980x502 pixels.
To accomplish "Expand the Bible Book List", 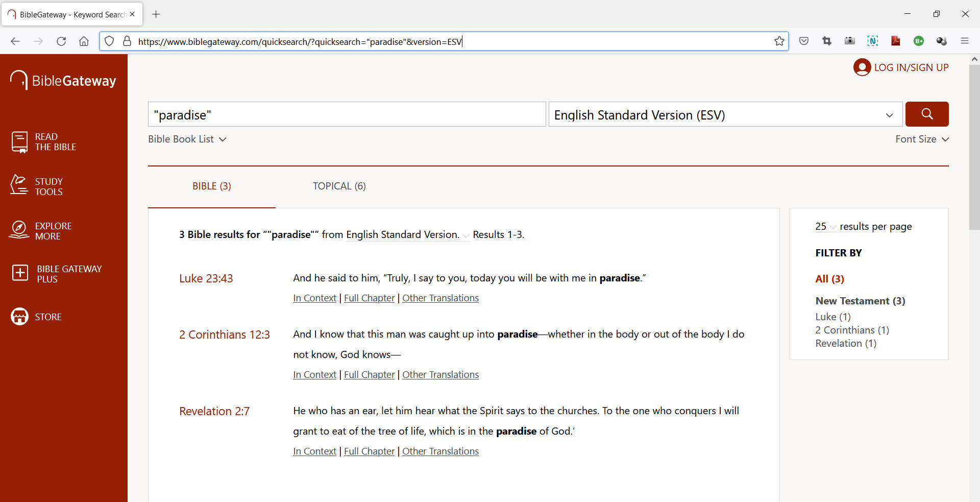I will coord(187,139).
